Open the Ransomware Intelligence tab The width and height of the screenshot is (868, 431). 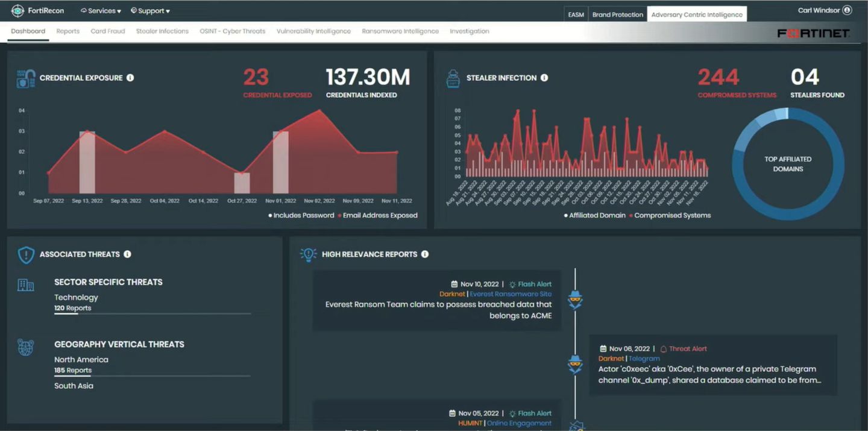click(400, 31)
